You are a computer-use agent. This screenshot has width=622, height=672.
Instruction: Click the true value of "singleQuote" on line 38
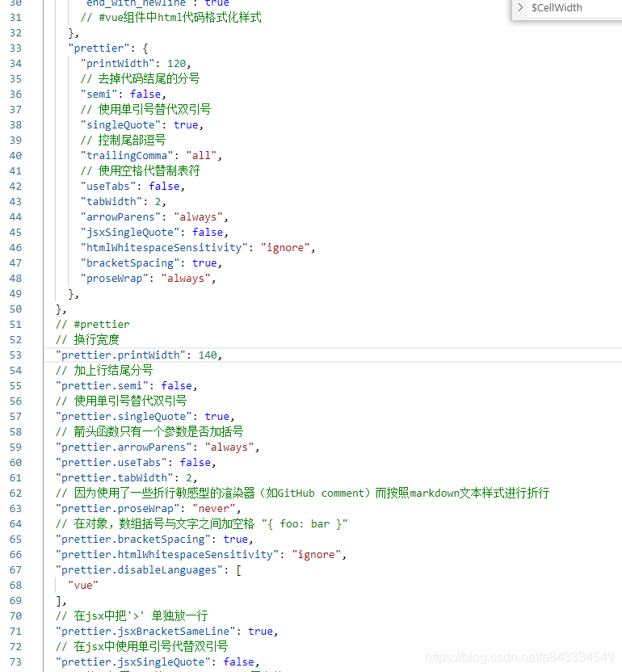(x=186, y=124)
